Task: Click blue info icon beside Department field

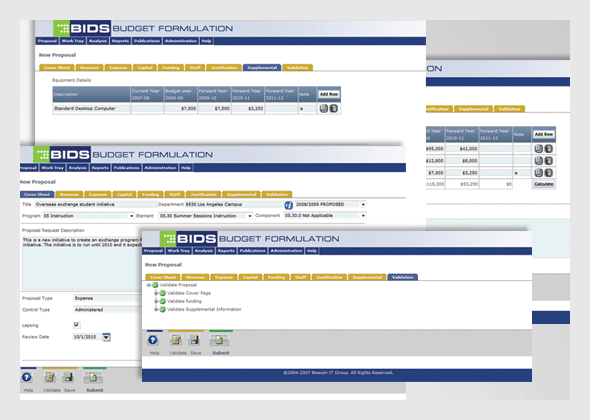Action: click(x=289, y=205)
